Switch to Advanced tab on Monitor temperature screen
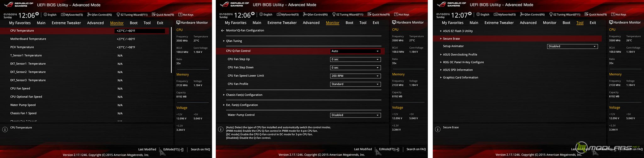The height and width of the screenshot is (158, 644). point(95,23)
